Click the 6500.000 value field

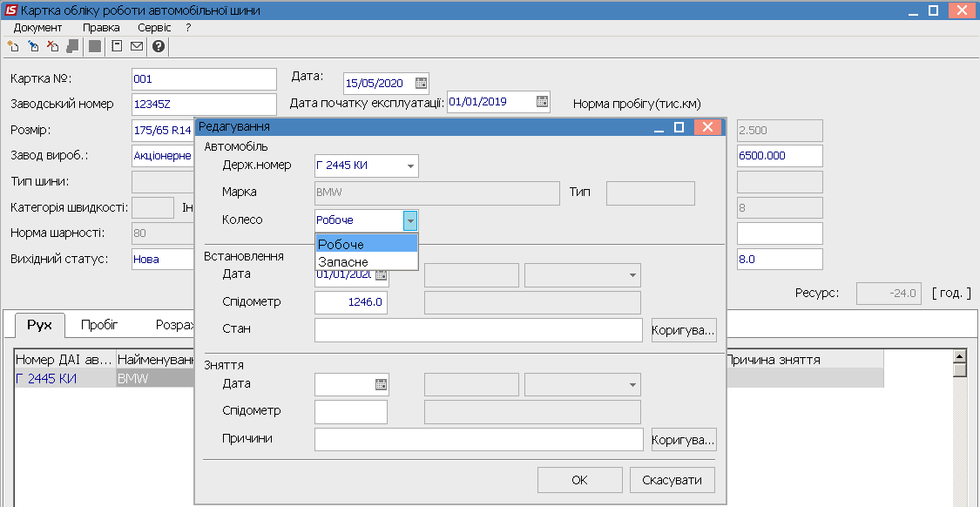(x=780, y=156)
